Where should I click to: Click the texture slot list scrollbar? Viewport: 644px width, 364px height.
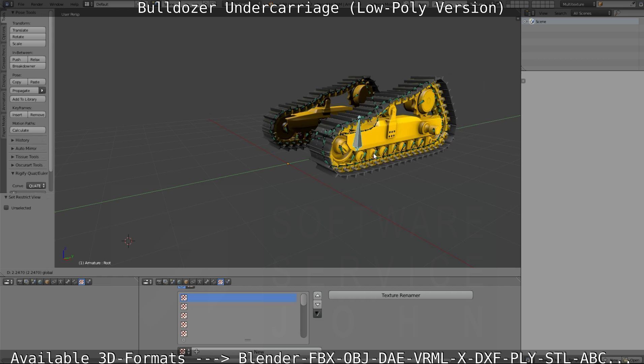[x=304, y=315]
